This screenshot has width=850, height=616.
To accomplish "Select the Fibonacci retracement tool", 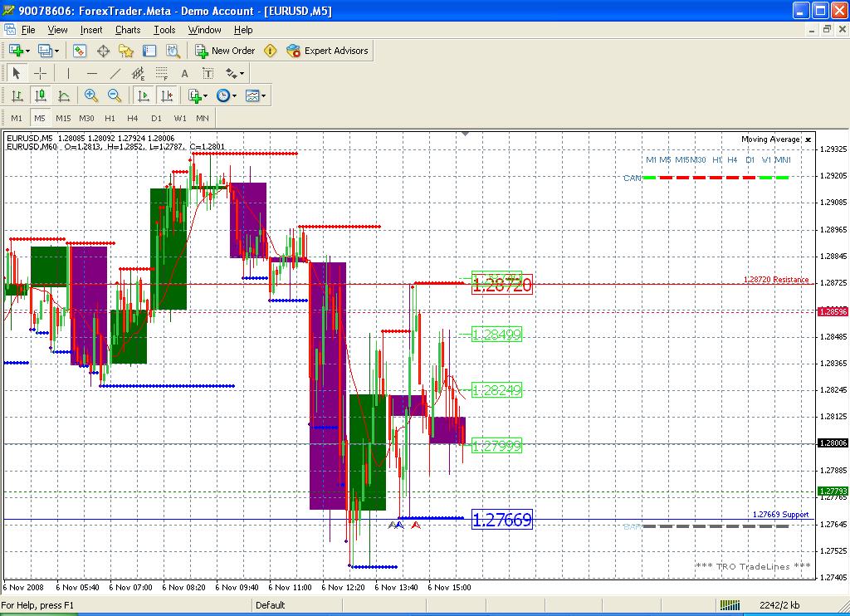I will click(162, 73).
